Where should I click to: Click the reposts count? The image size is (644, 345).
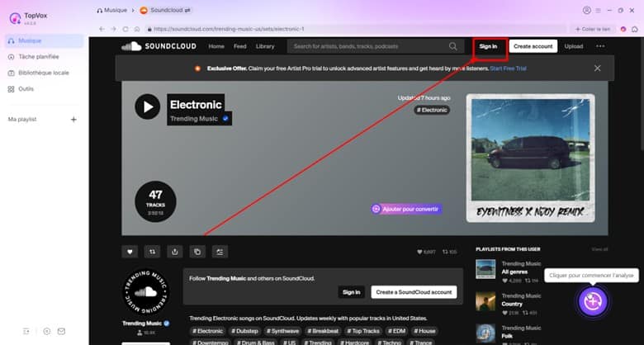pyautogui.click(x=449, y=252)
